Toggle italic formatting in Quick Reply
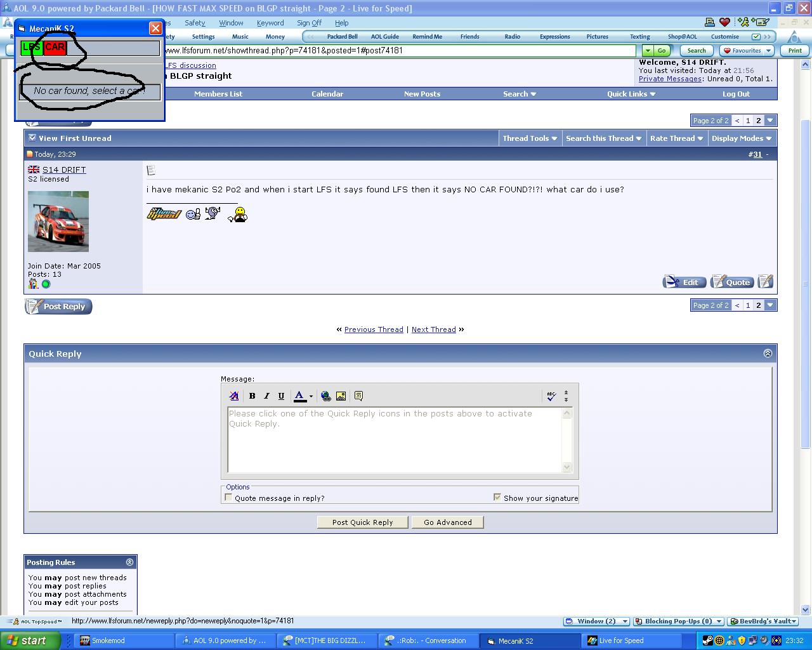 [266, 396]
